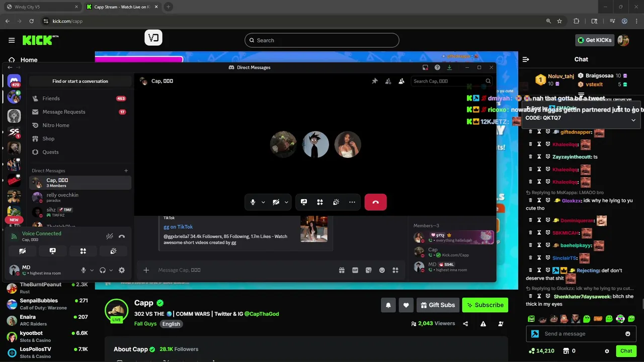
Task: Open Kick user profile avatar
Action: (x=623, y=40)
